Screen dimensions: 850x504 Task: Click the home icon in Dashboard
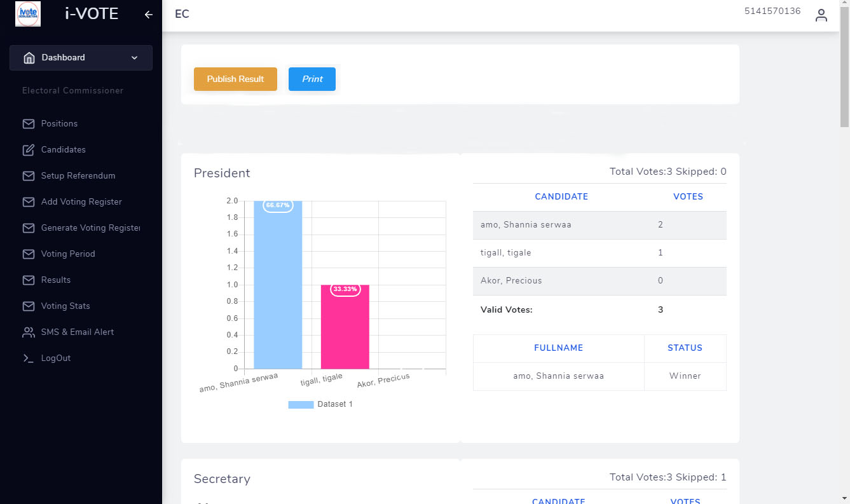29,58
